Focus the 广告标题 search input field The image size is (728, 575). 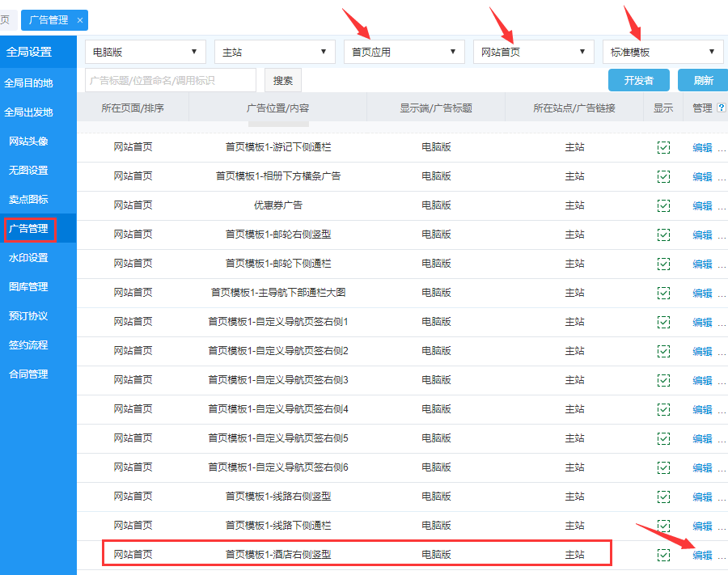coord(171,81)
